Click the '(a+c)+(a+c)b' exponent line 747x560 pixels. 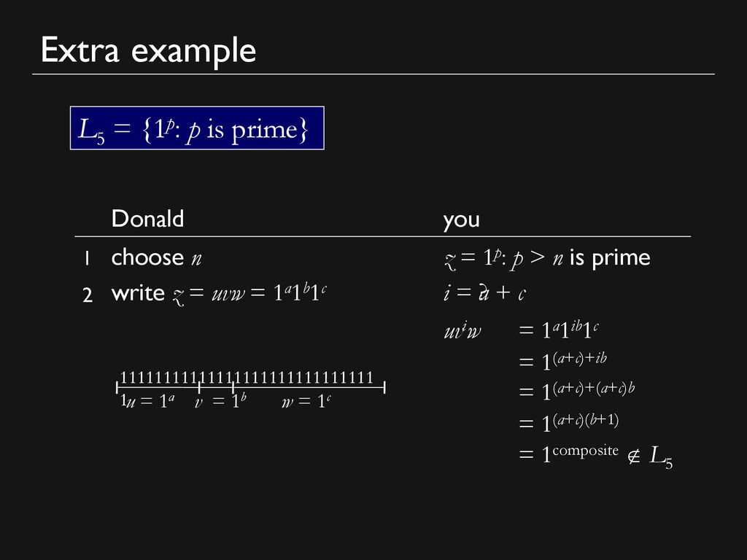pos(576,391)
